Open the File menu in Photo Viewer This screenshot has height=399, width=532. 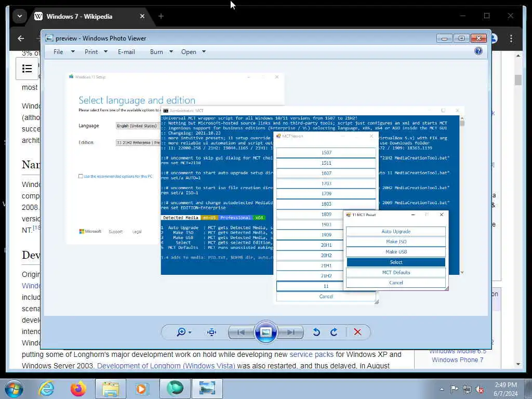[x=58, y=52]
